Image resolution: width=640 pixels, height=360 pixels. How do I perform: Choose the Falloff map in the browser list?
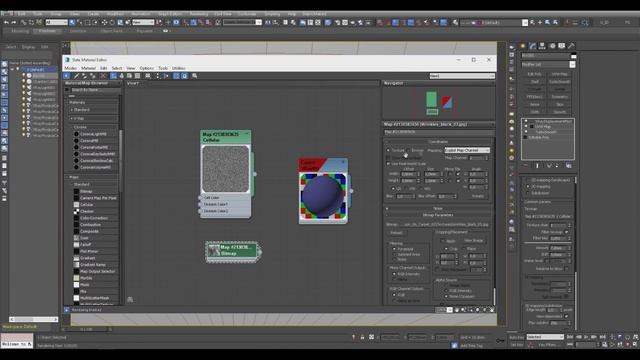86,244
